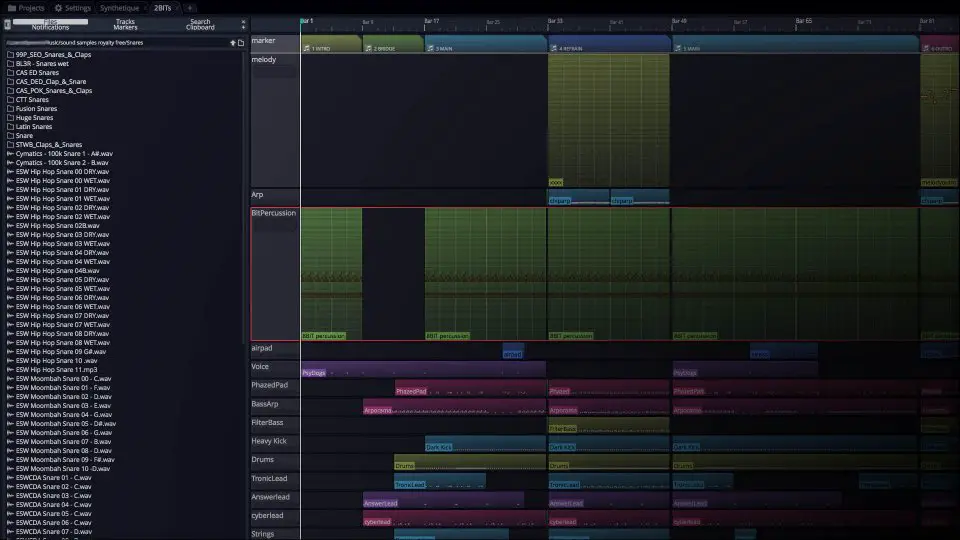Select the Answerlead track header
This screenshot has height=540, width=960.
pyautogui.click(x=274, y=498)
